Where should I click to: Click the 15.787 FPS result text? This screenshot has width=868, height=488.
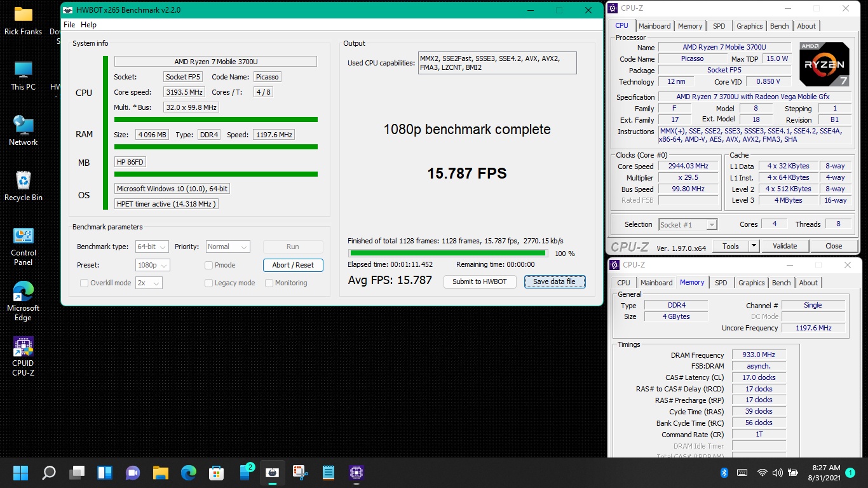pyautogui.click(x=467, y=173)
